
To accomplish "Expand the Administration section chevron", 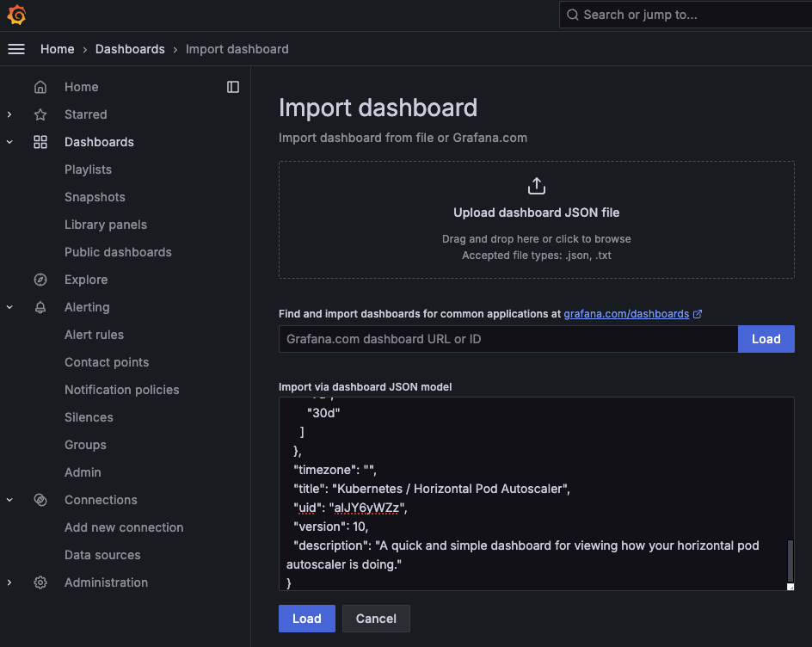I will (9, 582).
